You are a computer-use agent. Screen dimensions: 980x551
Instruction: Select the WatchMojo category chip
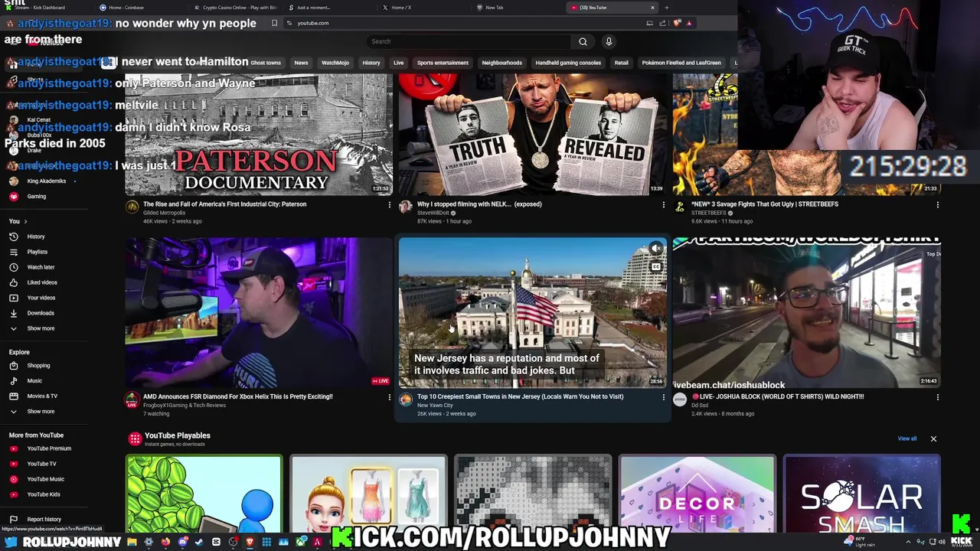pyautogui.click(x=335, y=63)
